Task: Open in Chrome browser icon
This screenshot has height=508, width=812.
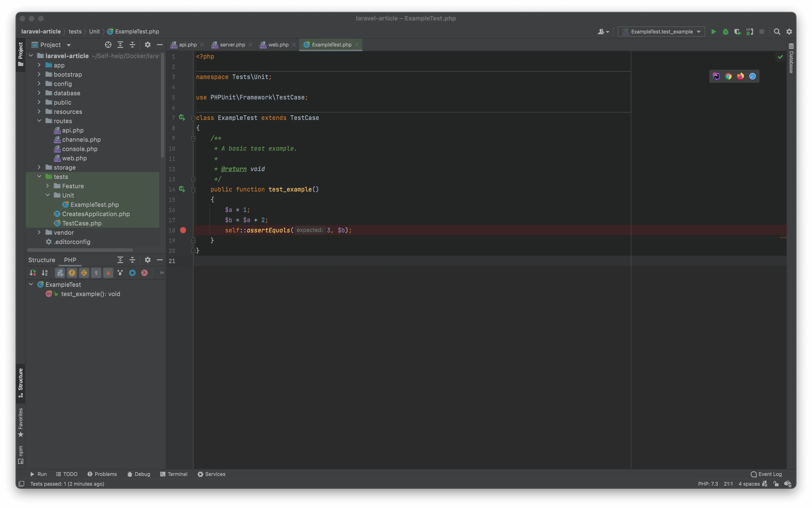Action: click(728, 76)
